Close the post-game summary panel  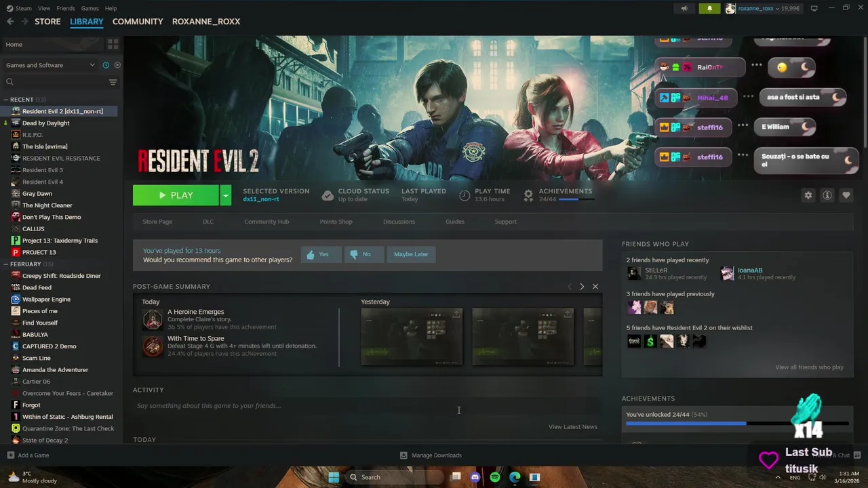click(595, 287)
